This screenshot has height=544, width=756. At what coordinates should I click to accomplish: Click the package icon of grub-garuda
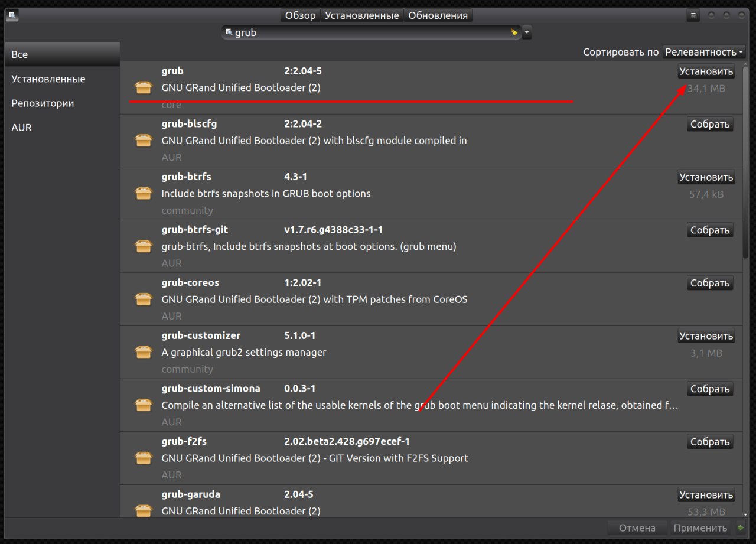pyautogui.click(x=144, y=510)
